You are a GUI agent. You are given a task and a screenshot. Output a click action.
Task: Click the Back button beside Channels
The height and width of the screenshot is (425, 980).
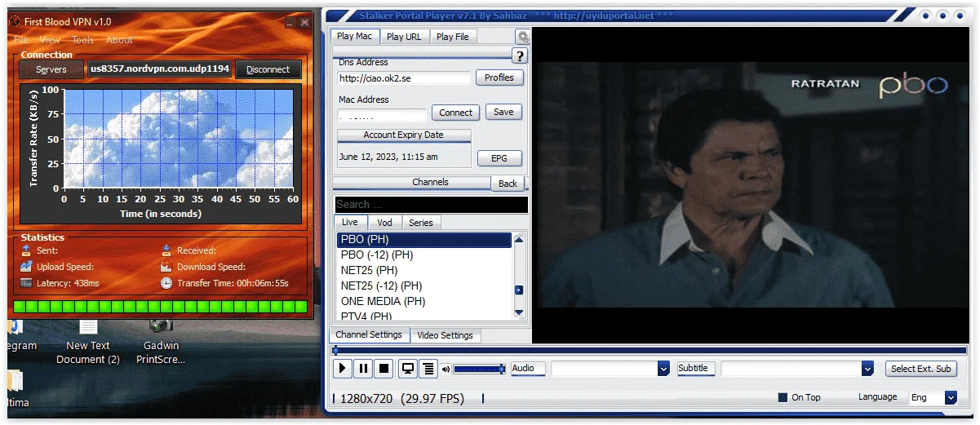click(x=508, y=184)
